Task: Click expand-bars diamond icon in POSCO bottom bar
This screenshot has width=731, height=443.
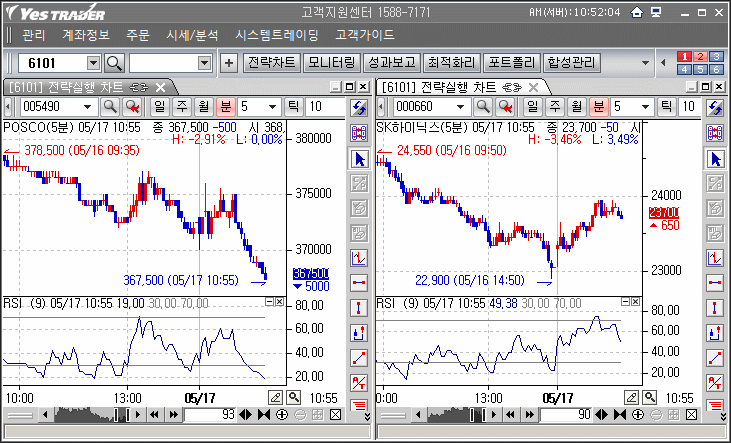Action: click(x=245, y=415)
